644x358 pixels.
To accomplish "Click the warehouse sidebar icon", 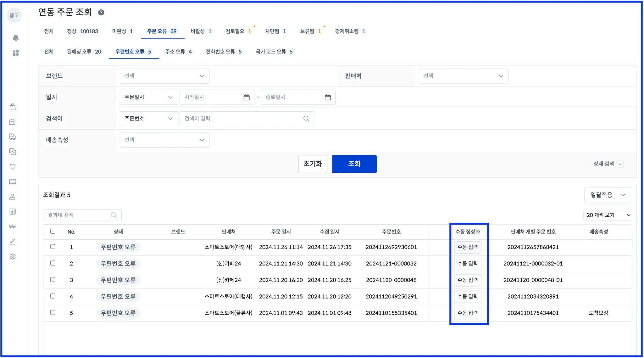I will pyautogui.click(x=13, y=122).
